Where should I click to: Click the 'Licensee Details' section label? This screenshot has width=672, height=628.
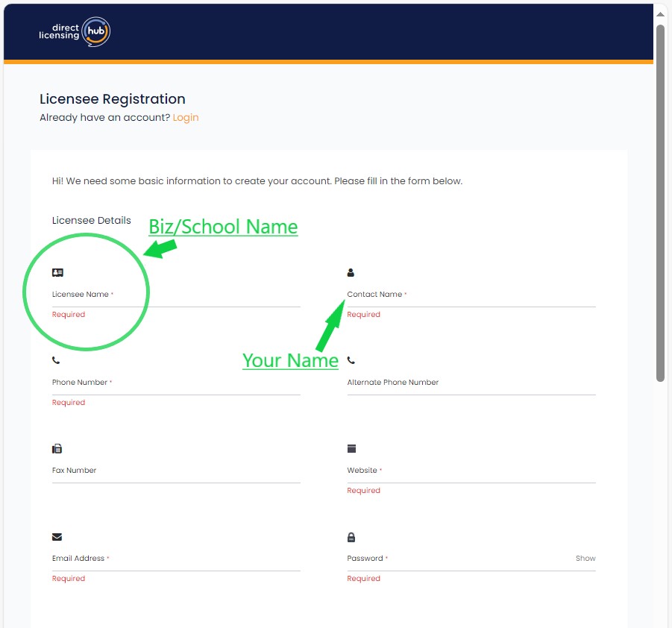pos(91,220)
